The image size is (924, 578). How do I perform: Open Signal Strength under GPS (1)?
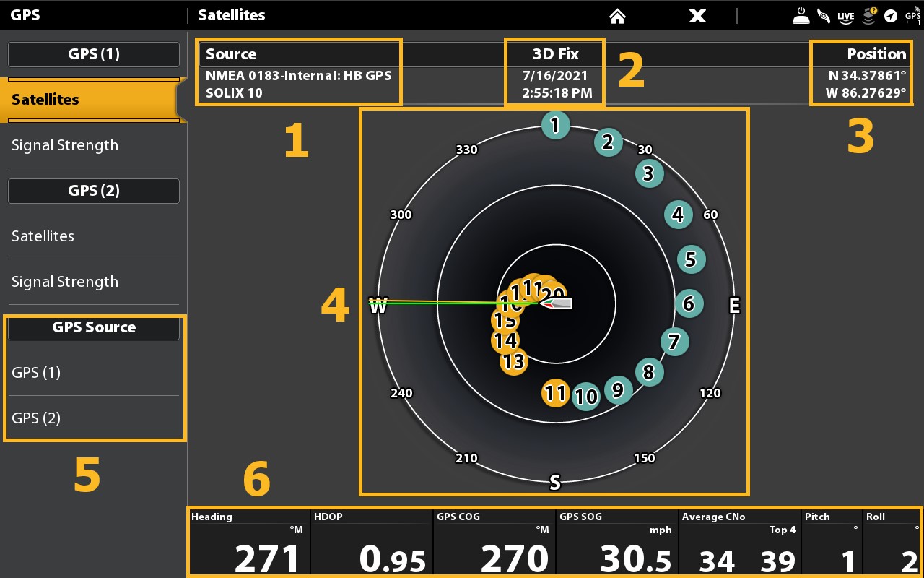pyautogui.click(x=94, y=145)
